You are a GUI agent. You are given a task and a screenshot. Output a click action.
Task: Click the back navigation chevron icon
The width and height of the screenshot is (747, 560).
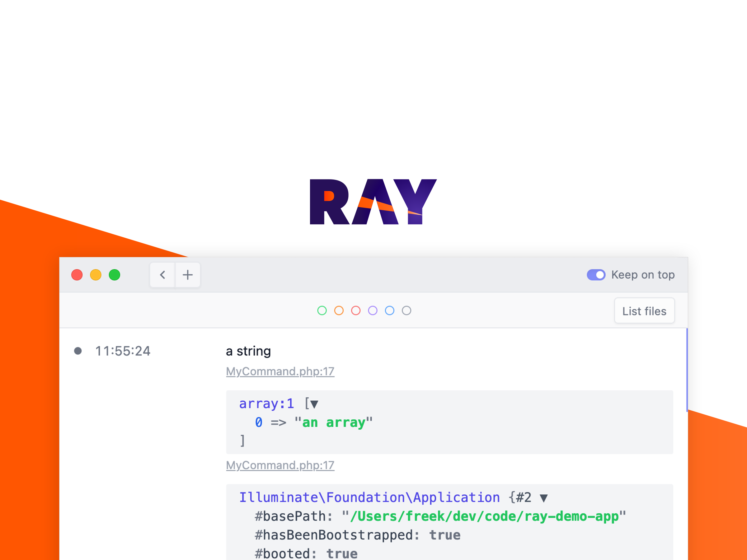pos(162,275)
